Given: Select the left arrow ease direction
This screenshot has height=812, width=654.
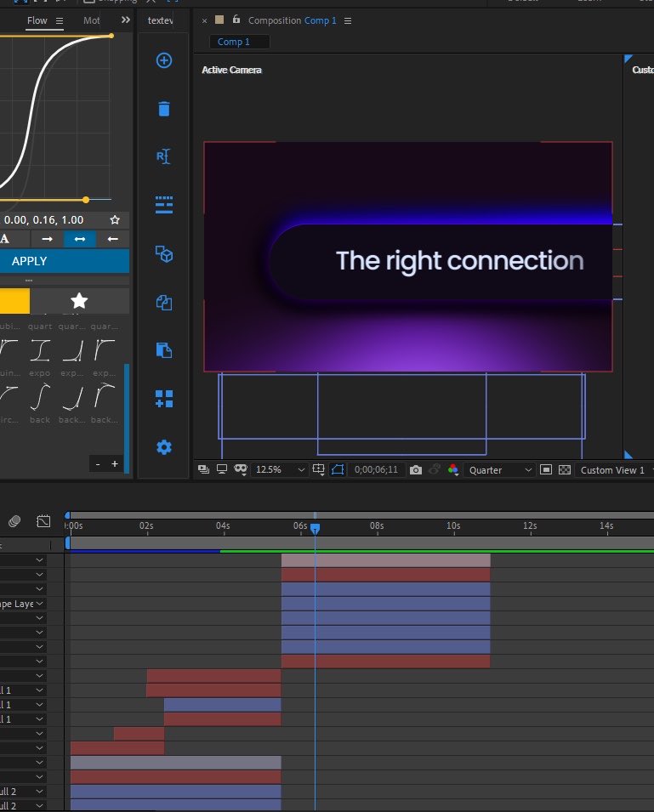Looking at the screenshot, I should [112, 239].
